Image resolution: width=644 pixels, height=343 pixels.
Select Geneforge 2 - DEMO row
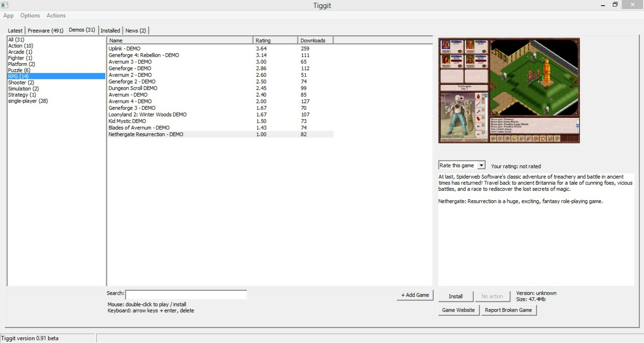[220, 81]
